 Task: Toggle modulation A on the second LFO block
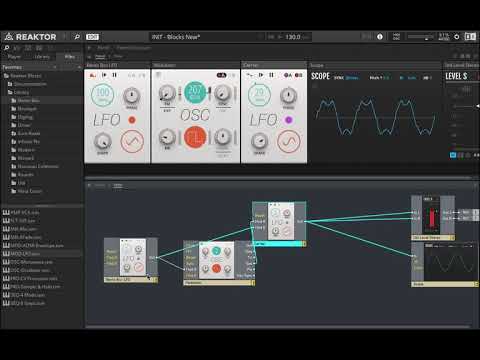coord(288,75)
